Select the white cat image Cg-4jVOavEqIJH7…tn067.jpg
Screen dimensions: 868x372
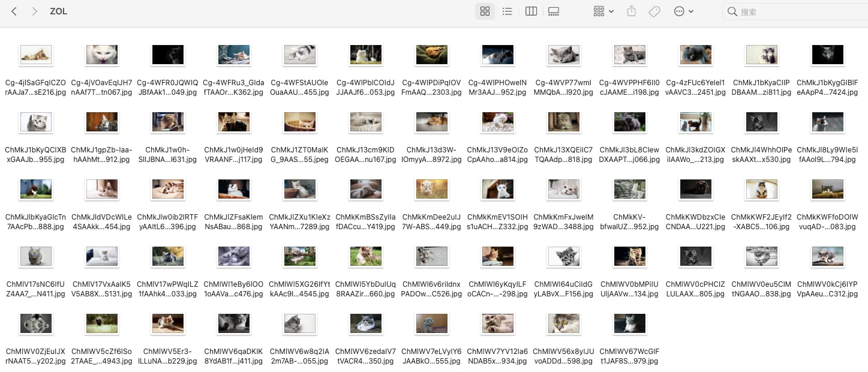pos(102,55)
